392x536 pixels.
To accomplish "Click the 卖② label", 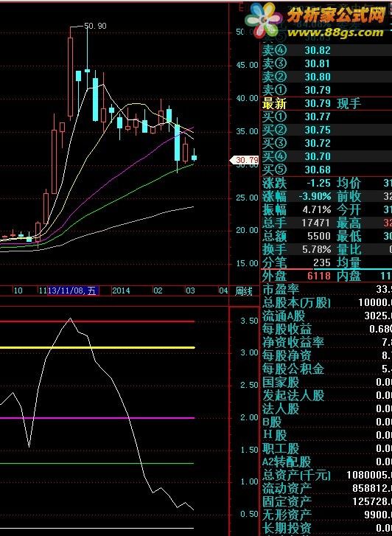I will 274,77.
